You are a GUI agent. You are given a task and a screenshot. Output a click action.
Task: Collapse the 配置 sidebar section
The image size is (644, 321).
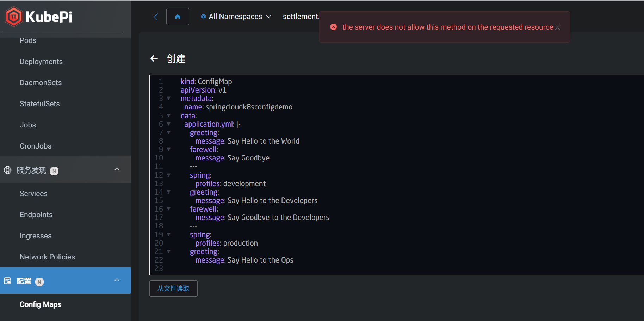point(117,280)
